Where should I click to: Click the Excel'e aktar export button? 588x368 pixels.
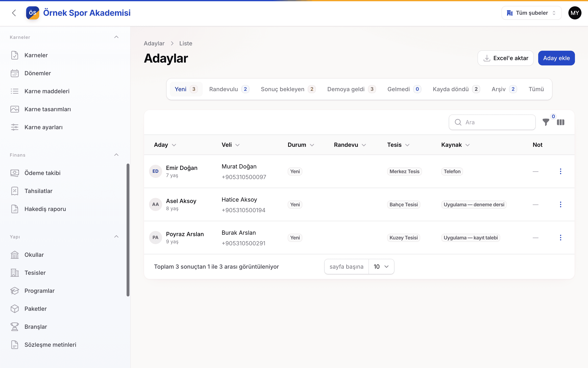click(x=505, y=58)
